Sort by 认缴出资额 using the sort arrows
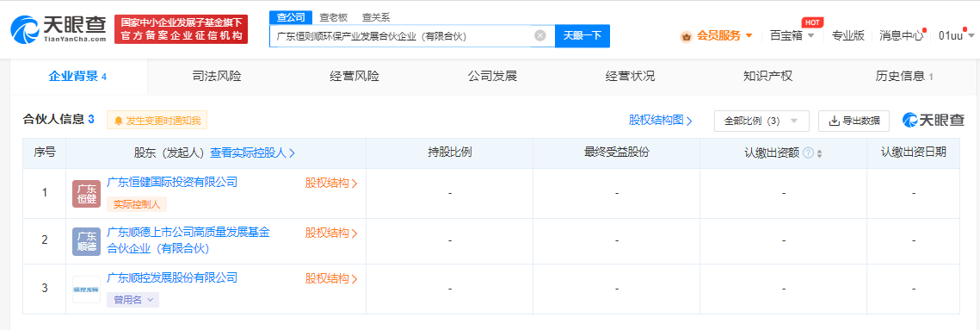The height and width of the screenshot is (330, 980). (819, 154)
